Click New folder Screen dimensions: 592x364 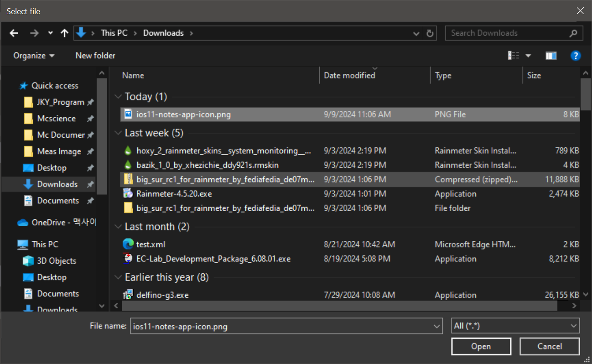95,56
